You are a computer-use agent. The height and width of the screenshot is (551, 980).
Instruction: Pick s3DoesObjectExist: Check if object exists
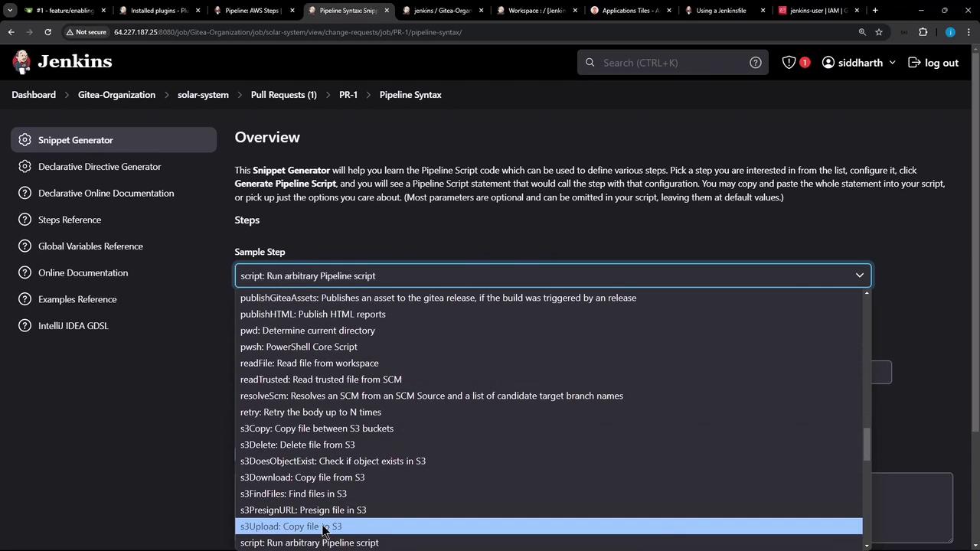click(548, 461)
